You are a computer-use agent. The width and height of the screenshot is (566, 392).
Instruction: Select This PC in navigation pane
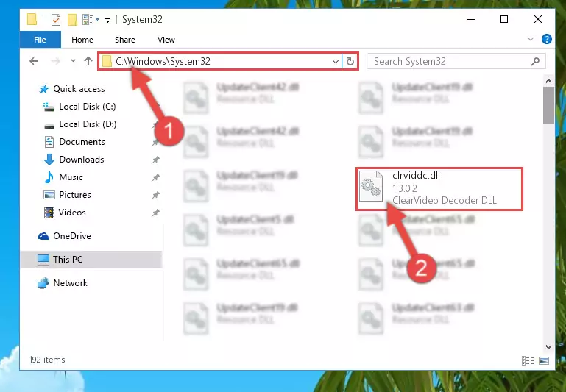point(68,260)
